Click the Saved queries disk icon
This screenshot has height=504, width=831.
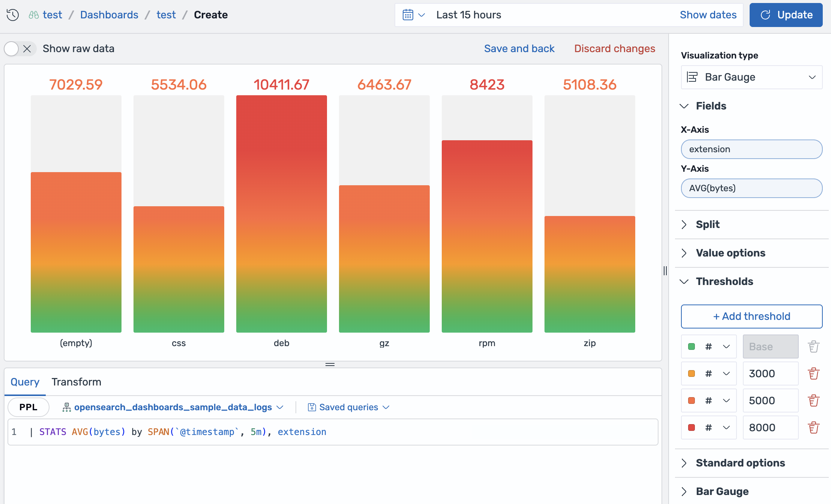coord(312,407)
